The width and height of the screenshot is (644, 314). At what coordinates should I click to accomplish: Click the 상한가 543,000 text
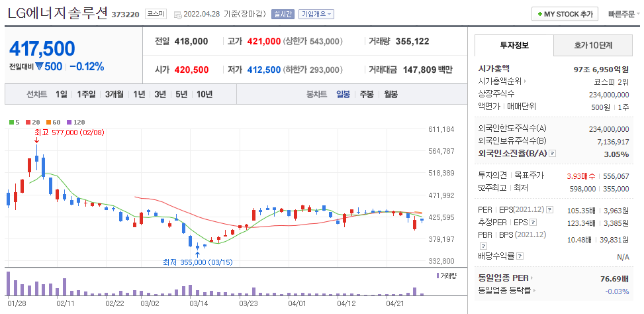coord(313,41)
